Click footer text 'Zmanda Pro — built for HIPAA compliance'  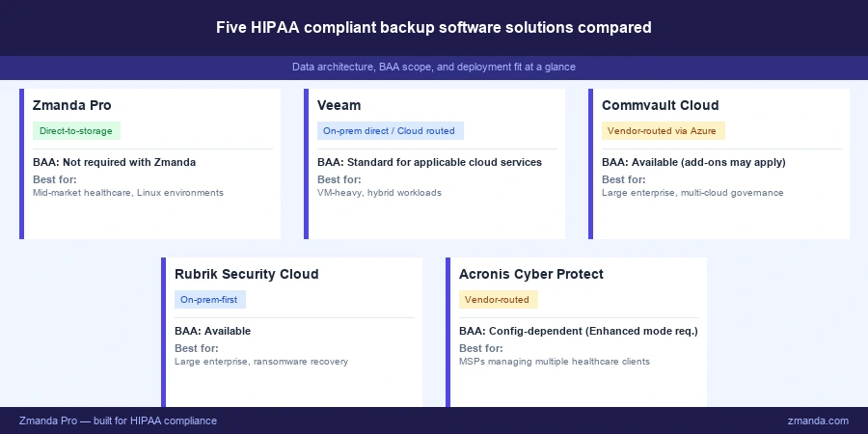tap(118, 420)
